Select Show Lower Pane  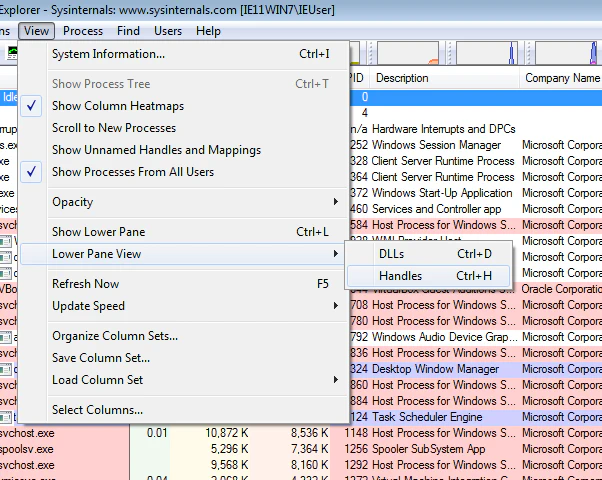pyautogui.click(x=184, y=232)
